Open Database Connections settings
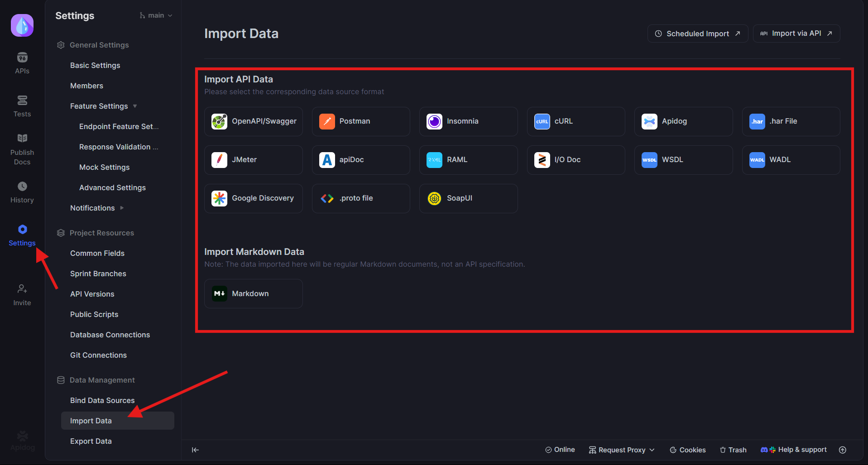This screenshot has width=868, height=465. click(x=110, y=335)
